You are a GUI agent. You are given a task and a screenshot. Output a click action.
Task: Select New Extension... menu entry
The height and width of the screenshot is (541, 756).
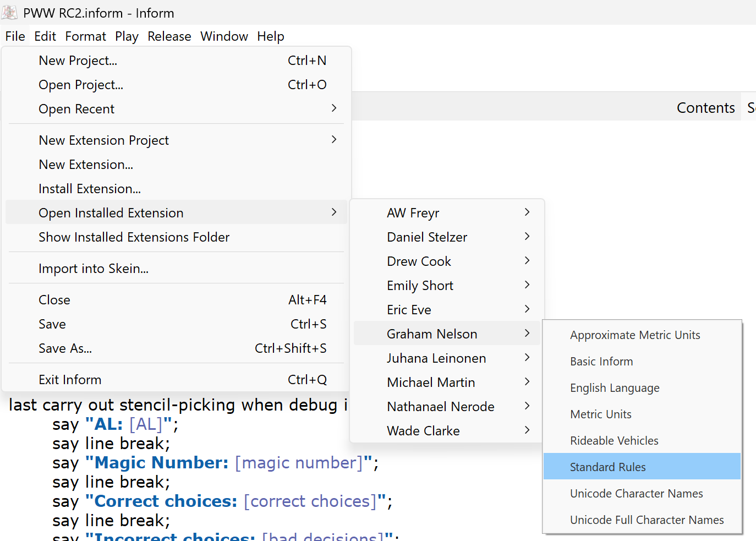(176, 165)
